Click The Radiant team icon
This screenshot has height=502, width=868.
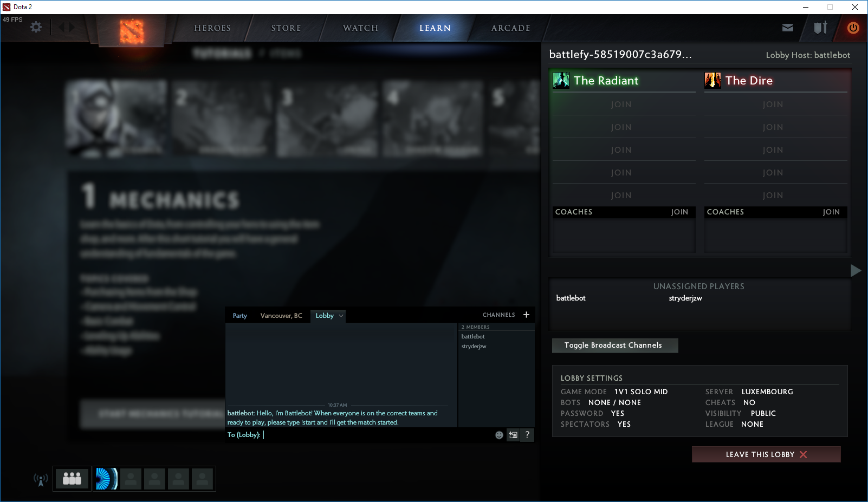(561, 81)
